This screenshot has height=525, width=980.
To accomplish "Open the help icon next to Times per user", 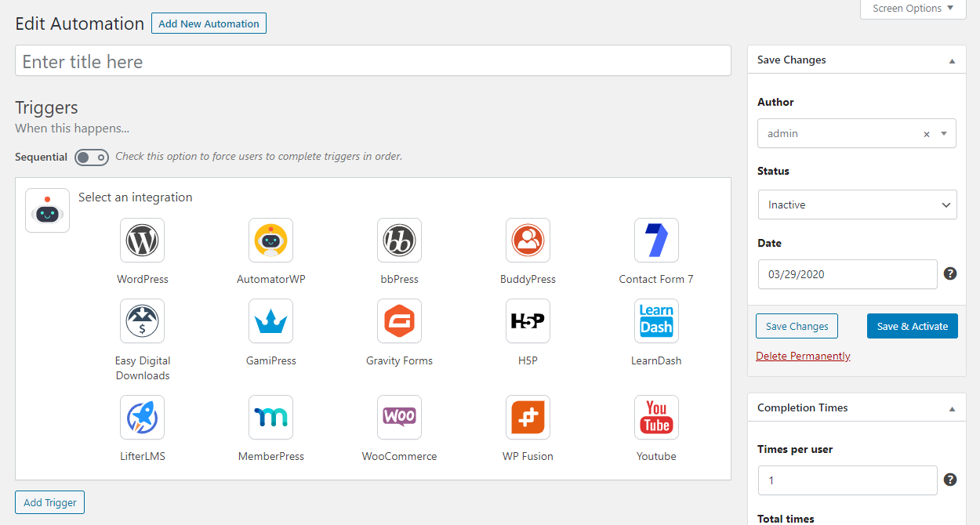I will pyautogui.click(x=950, y=480).
